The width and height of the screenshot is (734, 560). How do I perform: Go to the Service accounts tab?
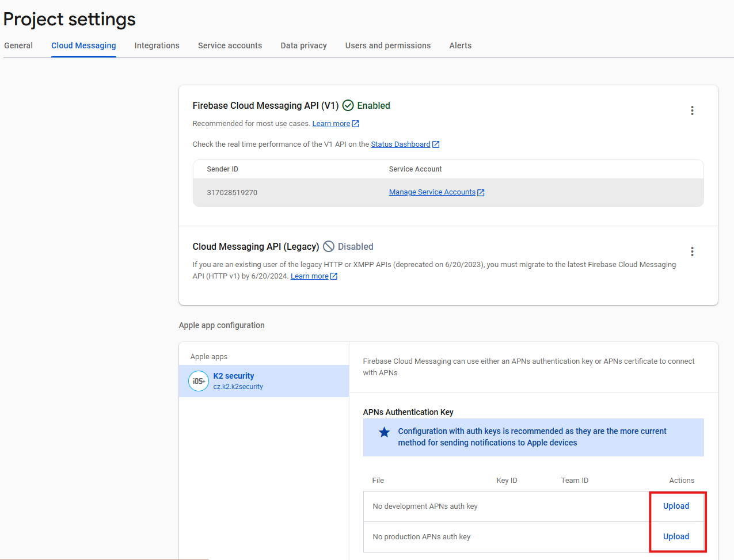click(230, 45)
